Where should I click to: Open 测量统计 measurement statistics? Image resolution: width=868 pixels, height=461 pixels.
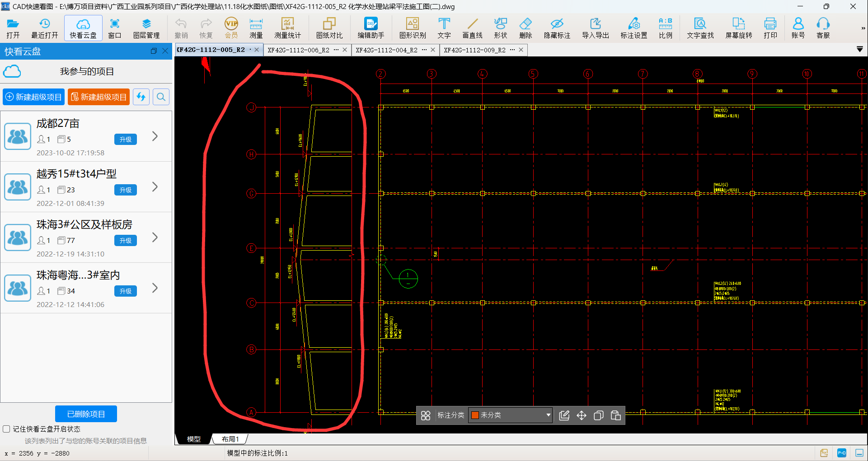(x=287, y=28)
